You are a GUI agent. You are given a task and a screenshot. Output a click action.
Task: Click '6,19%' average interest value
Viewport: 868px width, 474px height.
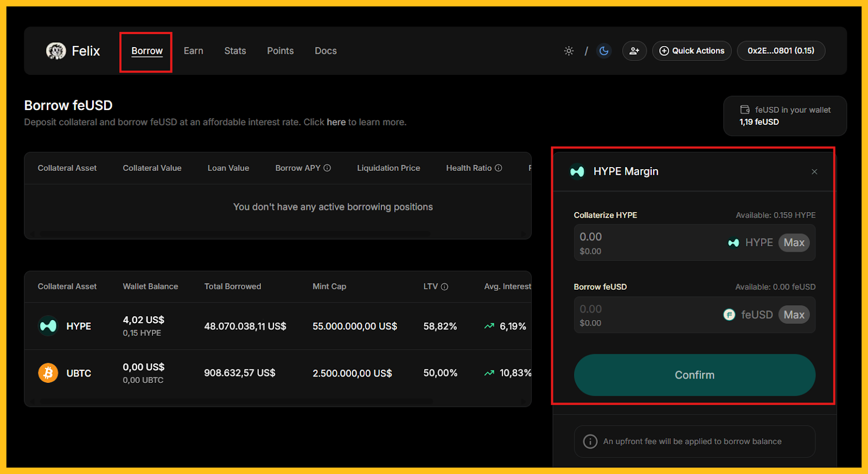[513, 326]
